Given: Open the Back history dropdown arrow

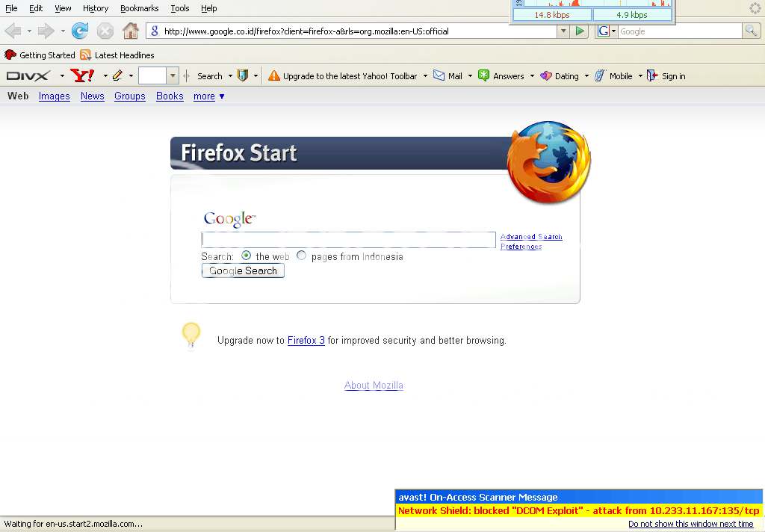Looking at the screenshot, I should [x=29, y=31].
